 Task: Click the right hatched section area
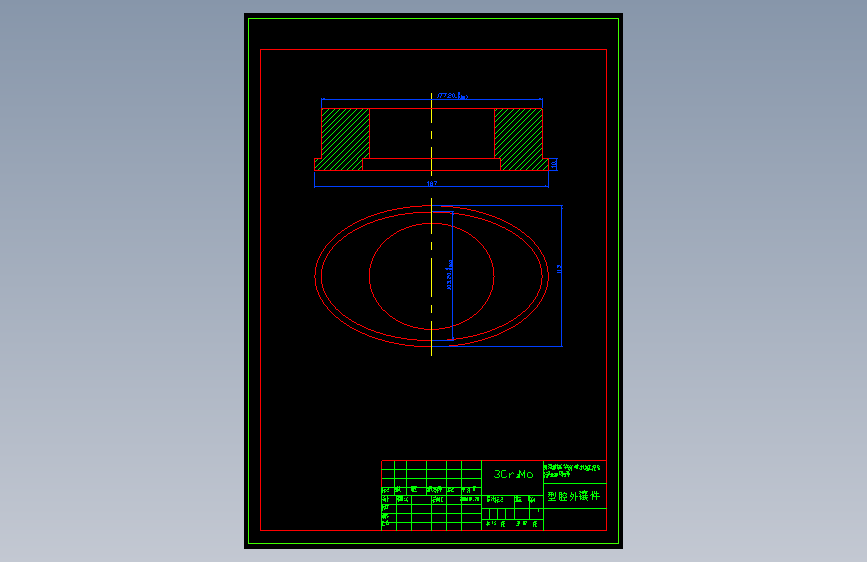520,138
